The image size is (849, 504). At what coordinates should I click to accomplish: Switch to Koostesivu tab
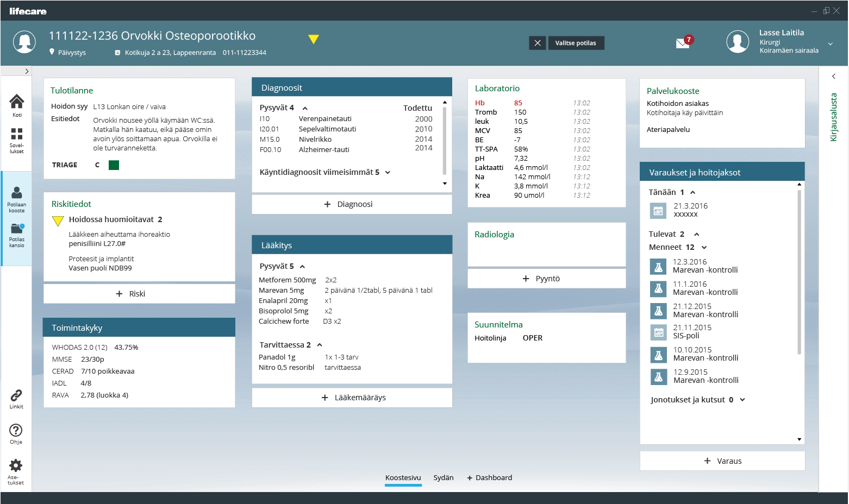403,478
